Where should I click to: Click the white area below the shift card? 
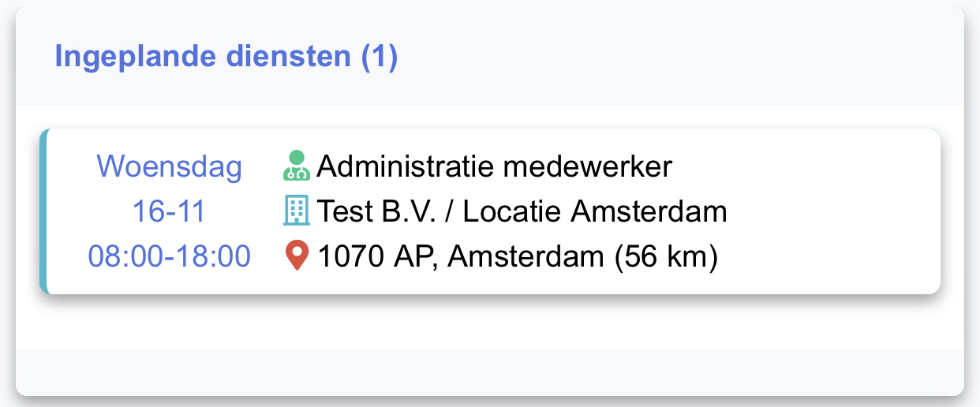click(x=490, y=322)
